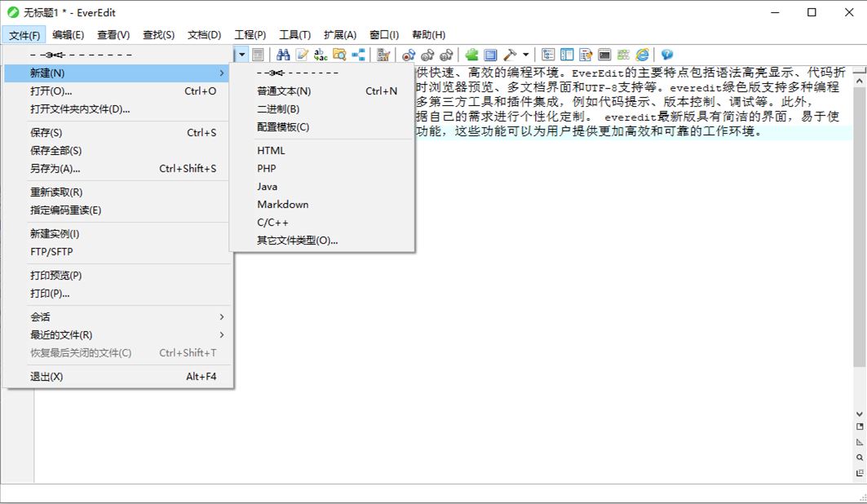Click the magnifier icon below the vertical scrollbar
The width and height of the screenshot is (867, 504).
click(x=860, y=458)
